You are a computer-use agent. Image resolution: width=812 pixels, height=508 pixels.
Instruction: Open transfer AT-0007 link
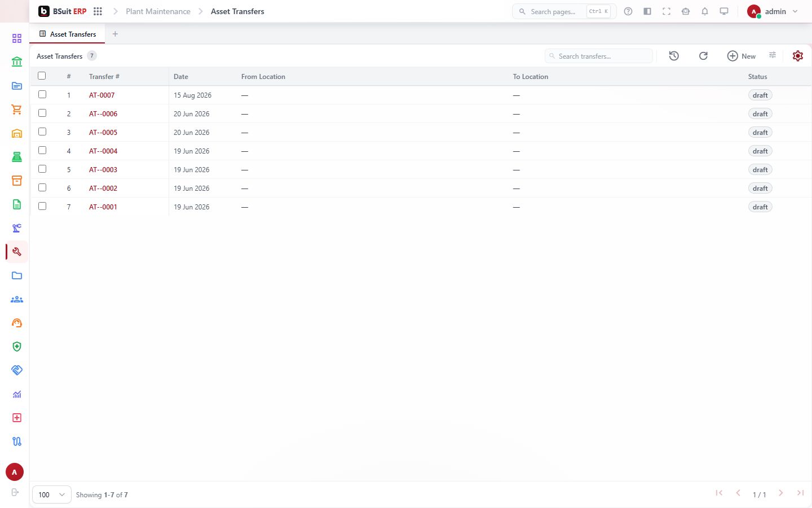pyautogui.click(x=101, y=95)
